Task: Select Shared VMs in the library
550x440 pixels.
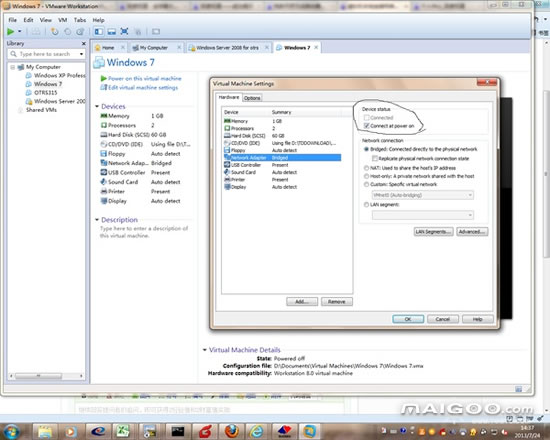Action: tap(37, 110)
